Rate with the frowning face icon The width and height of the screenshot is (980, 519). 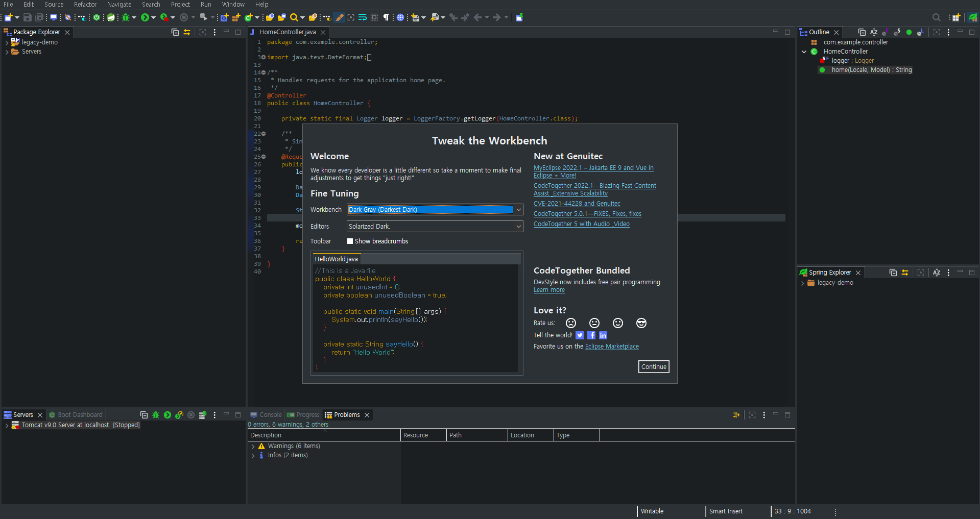click(571, 323)
